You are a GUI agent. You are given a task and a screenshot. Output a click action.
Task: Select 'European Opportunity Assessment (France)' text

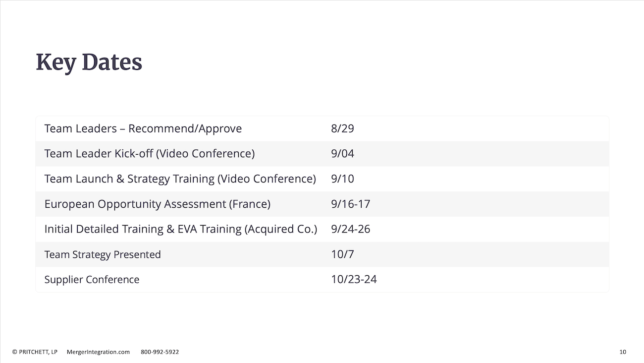coord(157,204)
